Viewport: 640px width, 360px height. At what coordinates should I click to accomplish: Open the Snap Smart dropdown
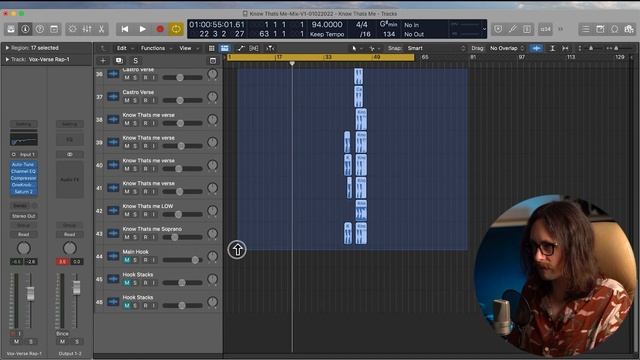(x=436, y=48)
